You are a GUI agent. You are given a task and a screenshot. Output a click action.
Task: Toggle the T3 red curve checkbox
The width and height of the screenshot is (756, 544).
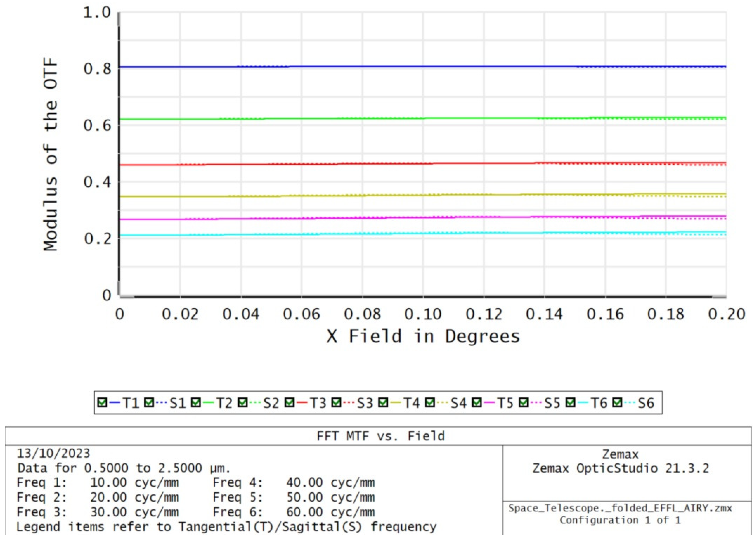tap(290, 403)
